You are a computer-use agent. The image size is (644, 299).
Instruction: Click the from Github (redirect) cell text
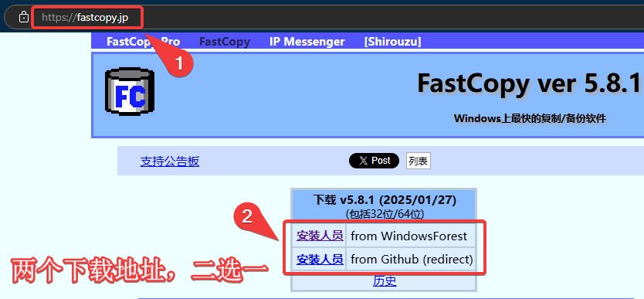point(412,260)
